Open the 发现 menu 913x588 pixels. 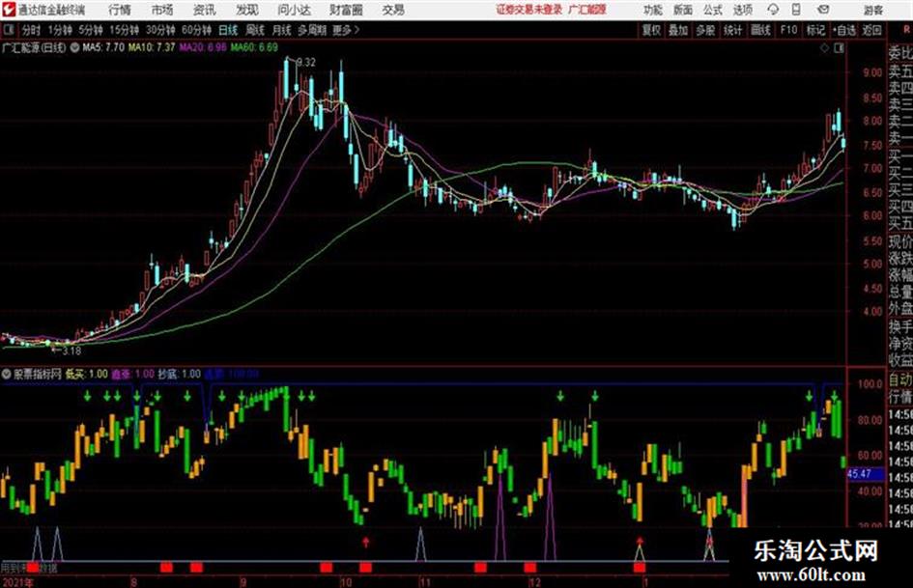click(x=247, y=10)
